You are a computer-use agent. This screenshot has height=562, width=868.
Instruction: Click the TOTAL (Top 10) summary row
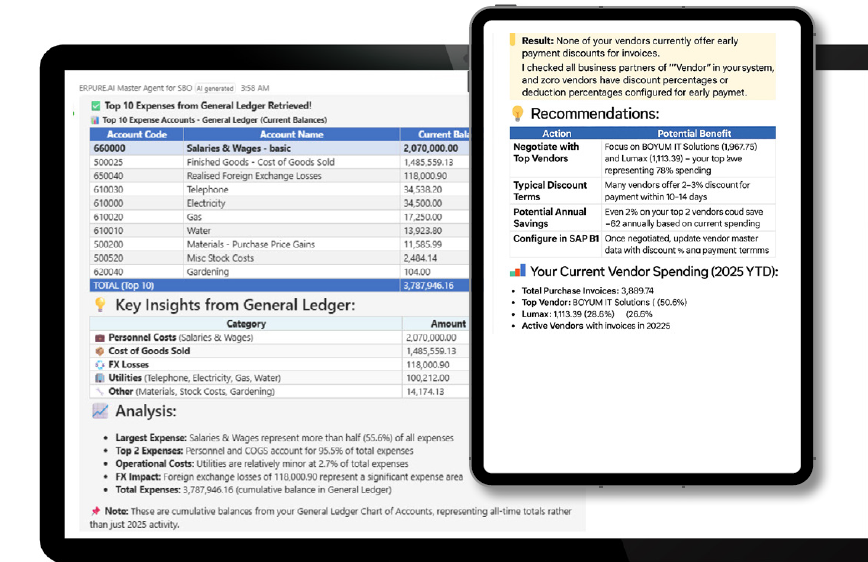[278, 285]
